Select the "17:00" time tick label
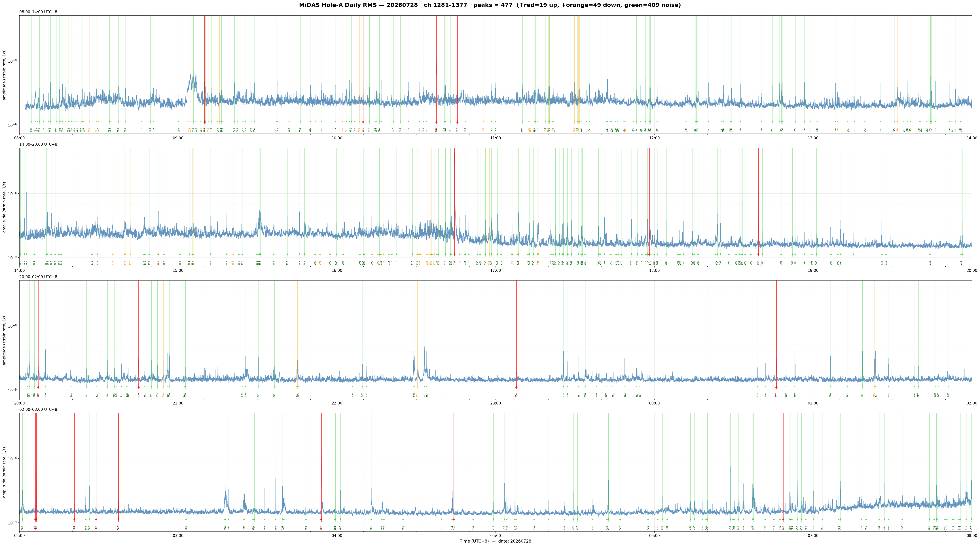980x546 pixels. 495,271
